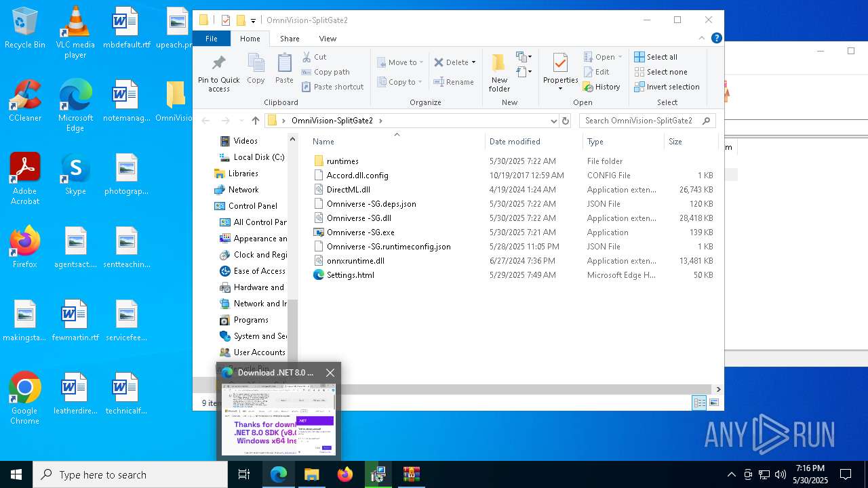Click Search OmniVision-SplitGate2 field
Image resolution: width=868 pixels, height=488 pixels.
pos(647,121)
